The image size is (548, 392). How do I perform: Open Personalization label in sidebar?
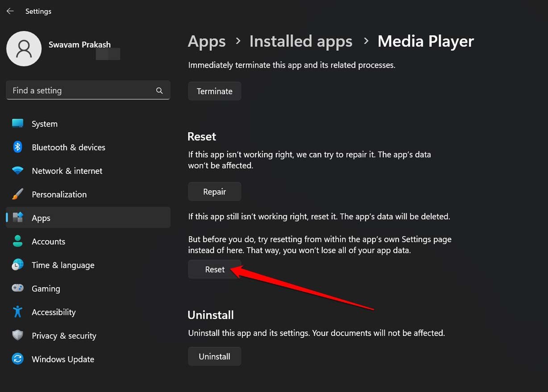click(x=59, y=195)
